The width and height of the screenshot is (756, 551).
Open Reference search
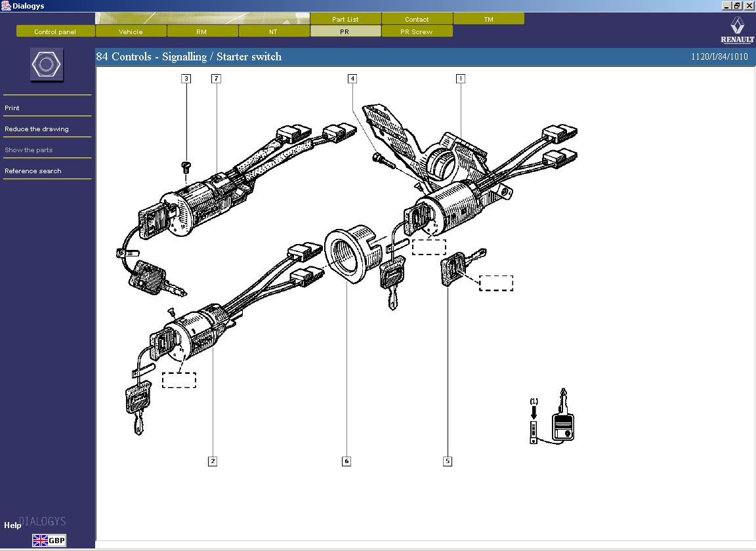(33, 171)
